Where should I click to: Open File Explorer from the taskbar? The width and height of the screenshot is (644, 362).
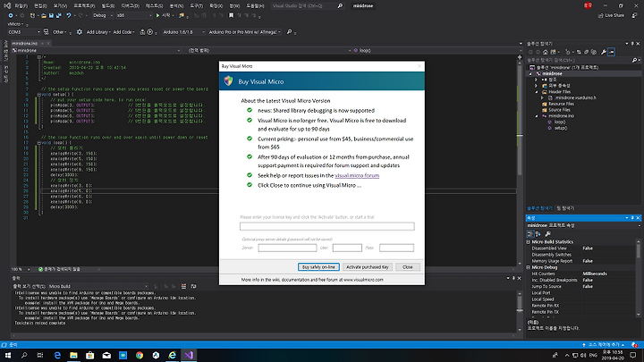point(73,355)
